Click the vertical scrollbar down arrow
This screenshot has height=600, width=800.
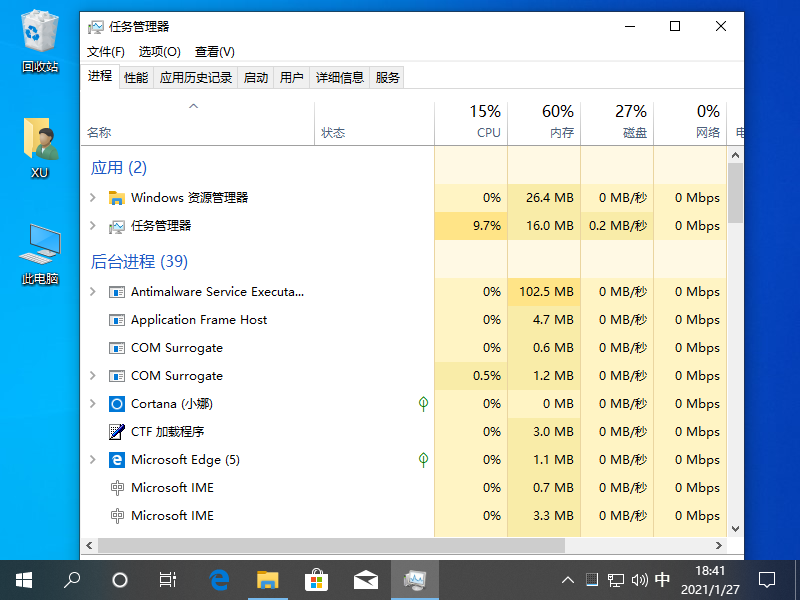[x=735, y=529]
